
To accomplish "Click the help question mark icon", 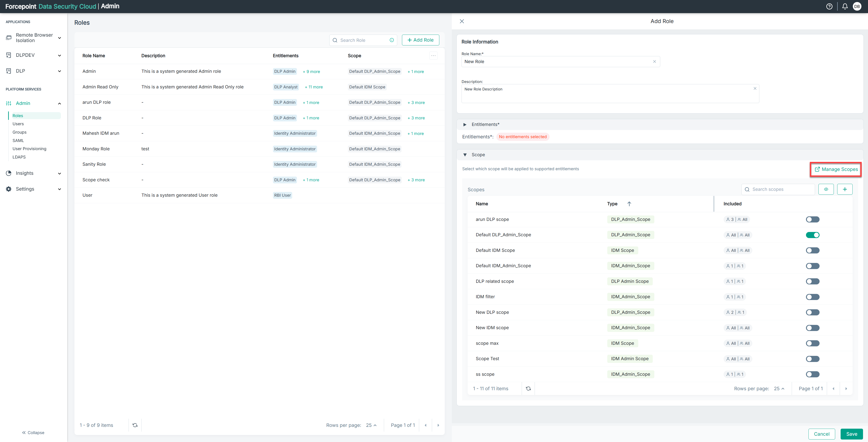I will [x=829, y=6].
